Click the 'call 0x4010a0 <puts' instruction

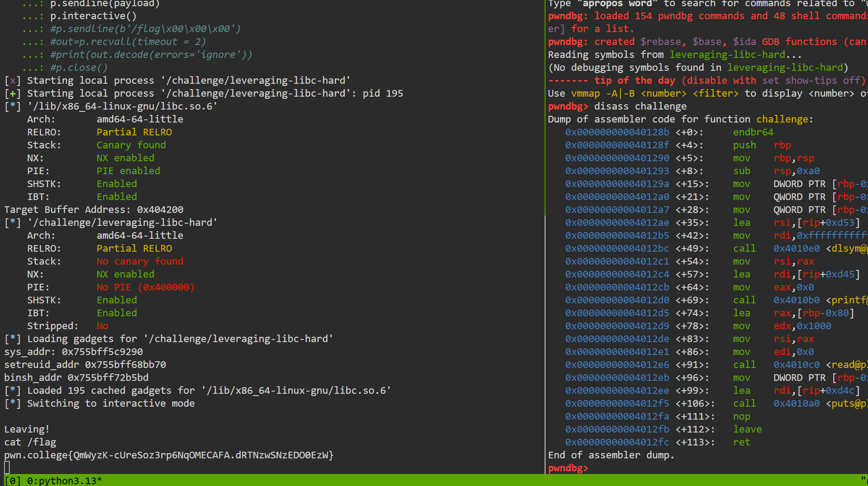click(x=800, y=404)
